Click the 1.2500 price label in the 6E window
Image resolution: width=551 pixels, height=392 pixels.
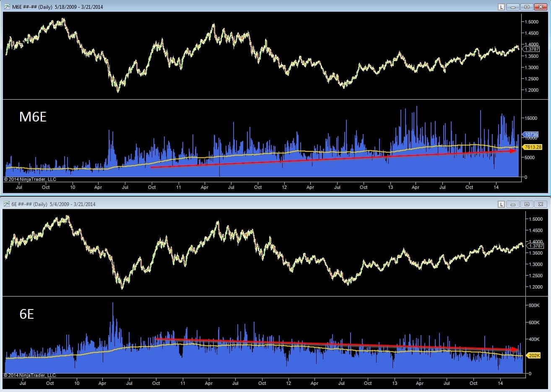535,276
